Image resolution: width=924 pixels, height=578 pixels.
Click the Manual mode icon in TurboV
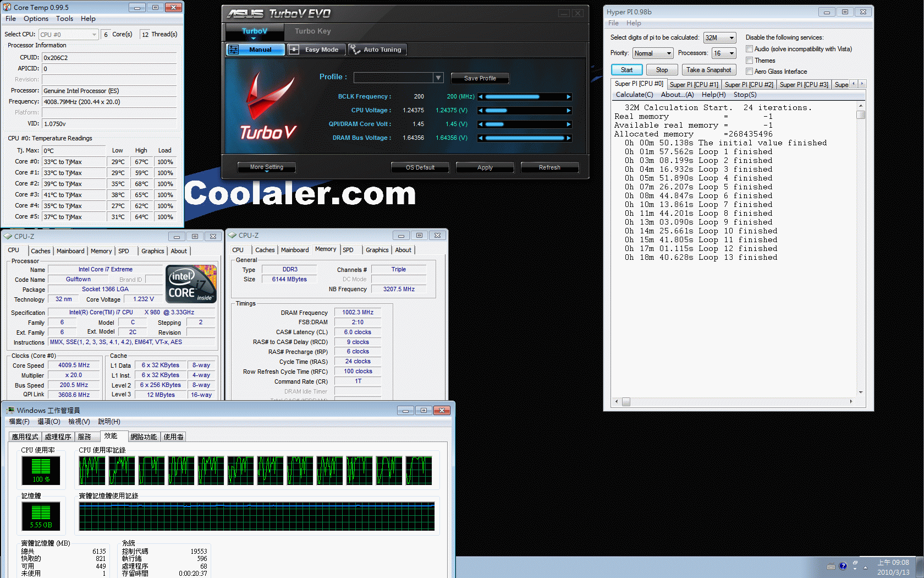234,50
